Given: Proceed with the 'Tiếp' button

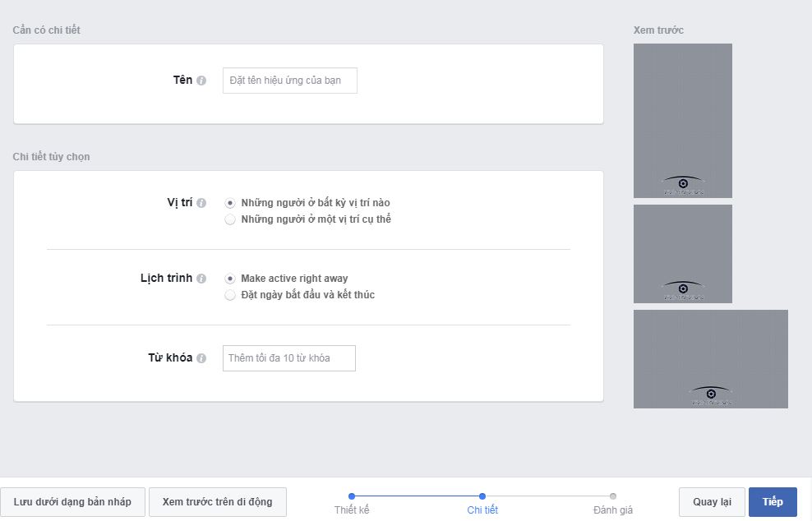Looking at the screenshot, I should click(x=773, y=502).
